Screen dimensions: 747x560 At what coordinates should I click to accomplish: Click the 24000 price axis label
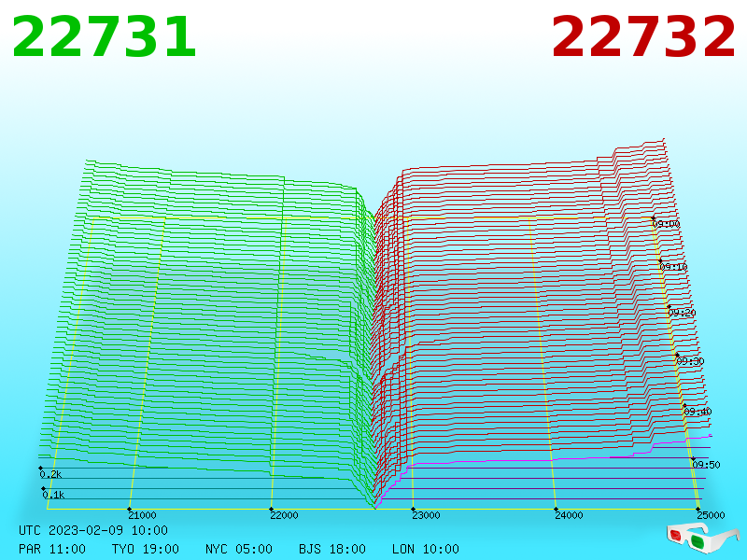(x=569, y=515)
